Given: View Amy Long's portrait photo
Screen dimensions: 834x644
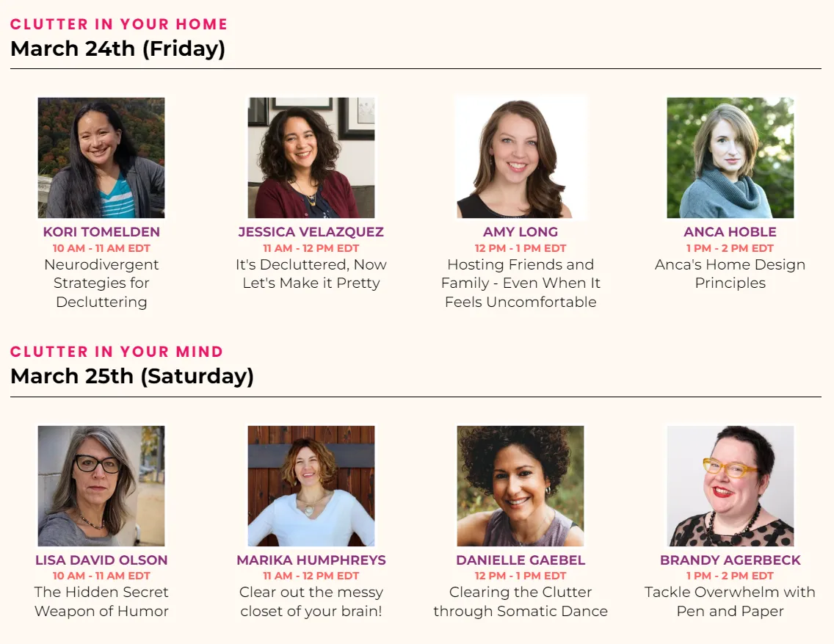Looking at the screenshot, I should click(521, 157).
